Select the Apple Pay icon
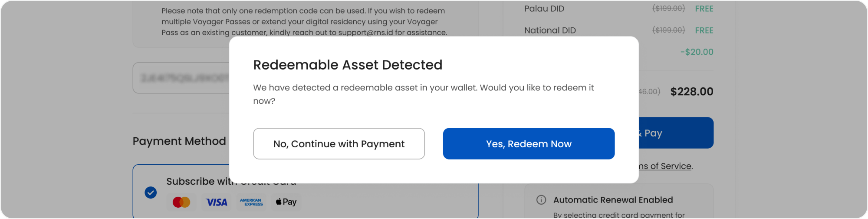868x219 pixels. (x=286, y=202)
